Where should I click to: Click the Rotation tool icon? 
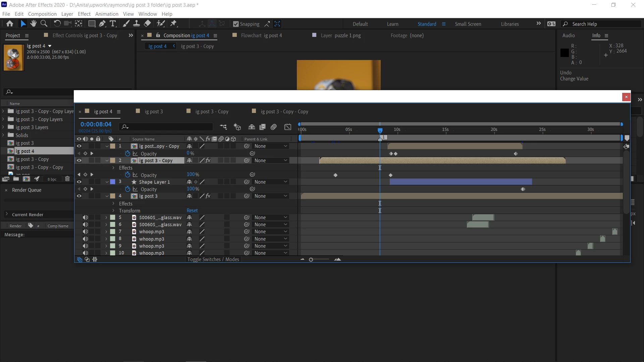[57, 23]
